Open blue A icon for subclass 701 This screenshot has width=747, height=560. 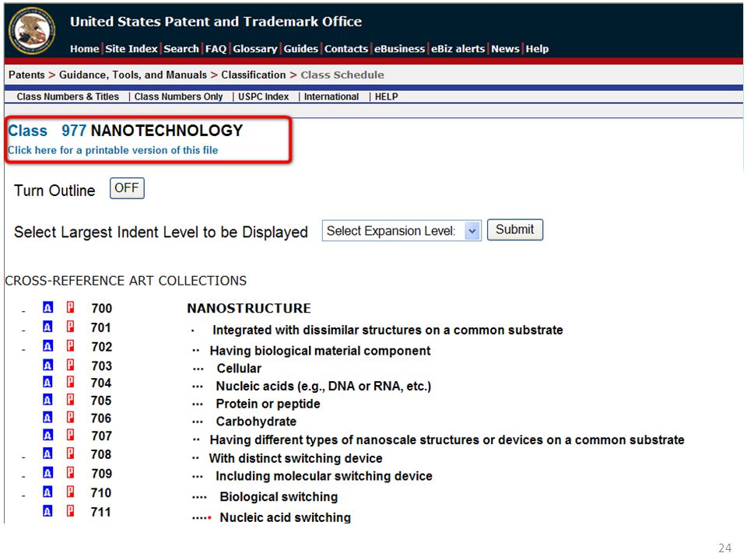click(x=47, y=327)
